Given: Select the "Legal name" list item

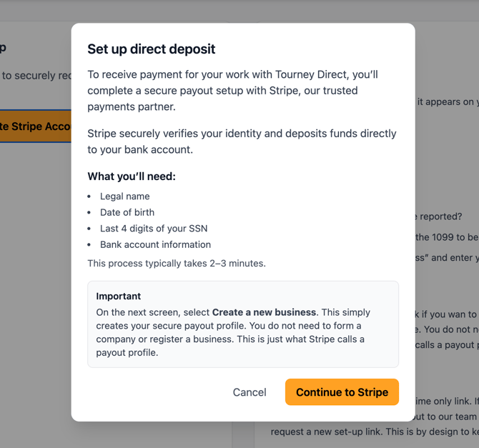Looking at the screenshot, I should [125, 196].
